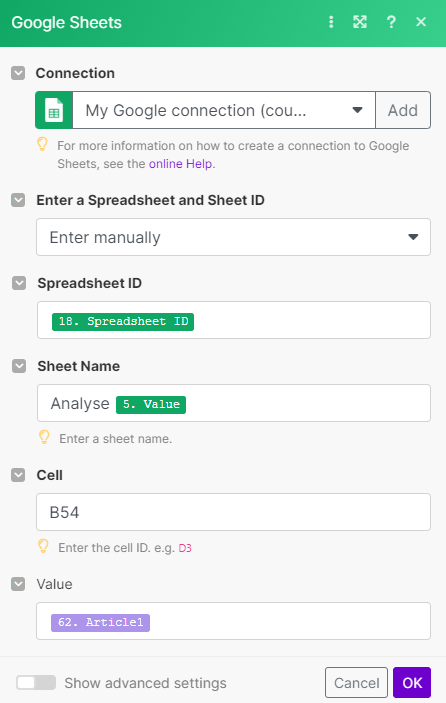Open the three-dot options menu in header
446x703 pixels.
[x=331, y=22]
